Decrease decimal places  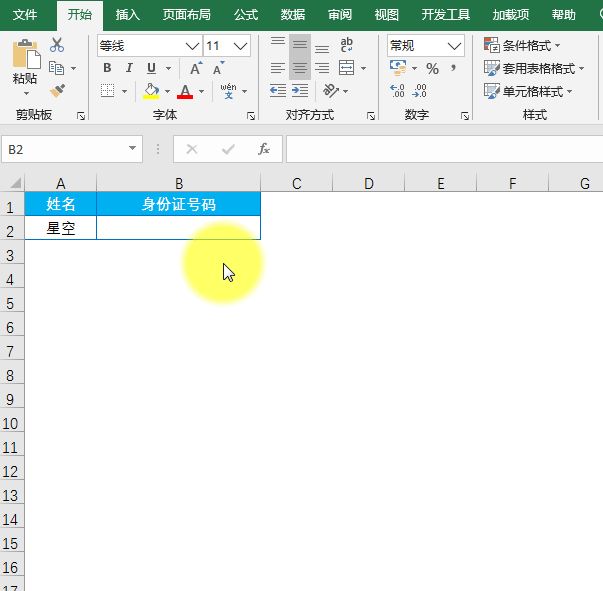click(x=419, y=91)
